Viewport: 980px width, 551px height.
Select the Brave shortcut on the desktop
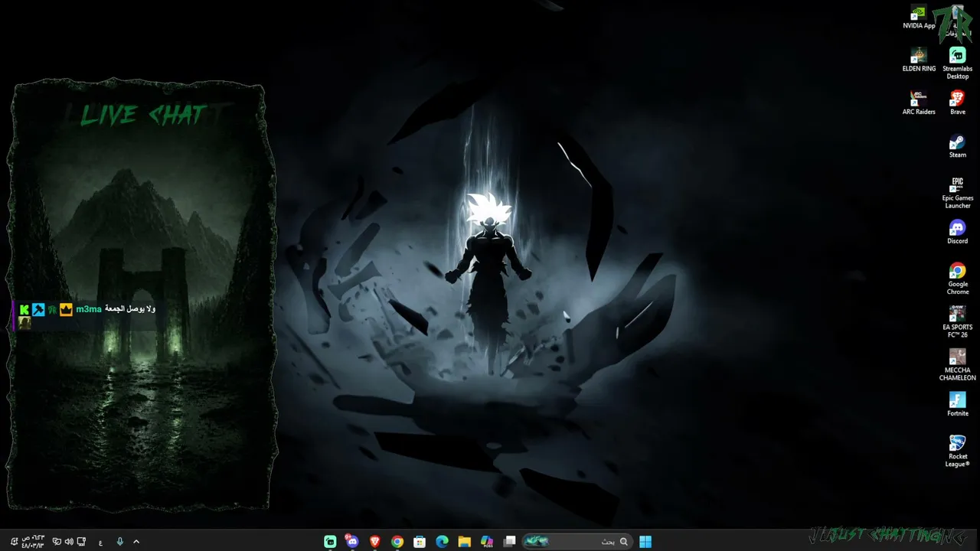pos(957,103)
